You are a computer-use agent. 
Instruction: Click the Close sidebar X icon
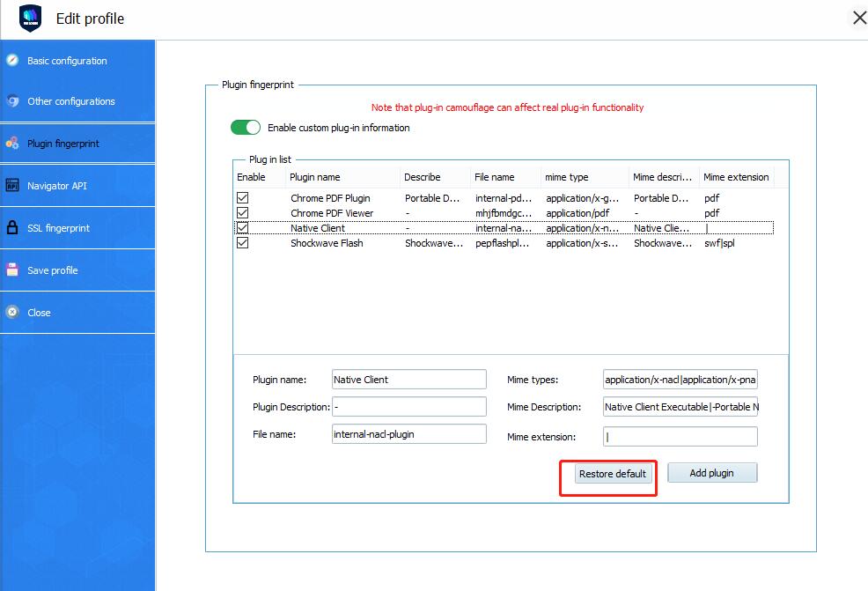pos(12,313)
